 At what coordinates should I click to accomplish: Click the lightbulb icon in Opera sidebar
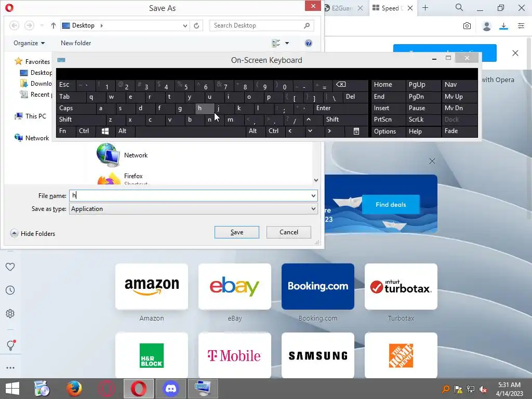(10, 345)
